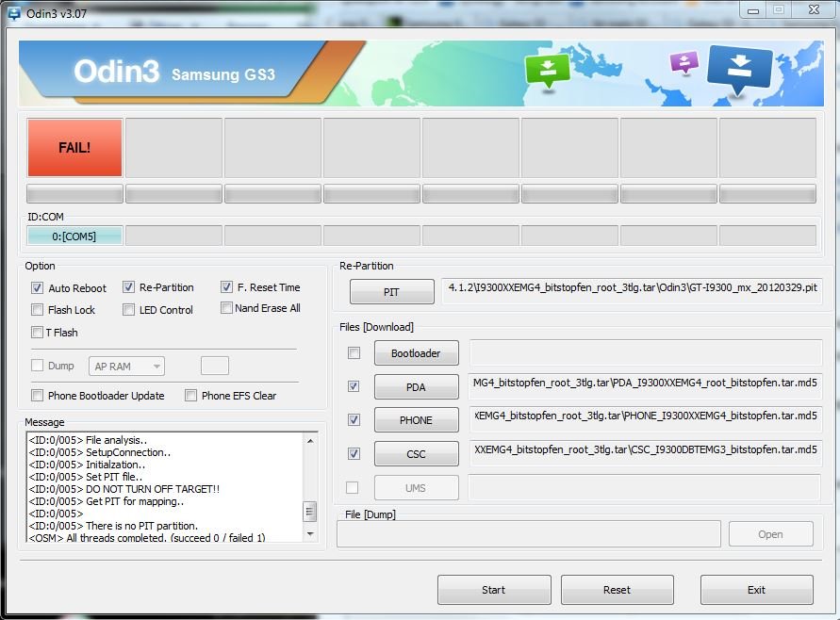Choose a CSC file with CSC button
The image size is (840, 620).
click(x=417, y=454)
